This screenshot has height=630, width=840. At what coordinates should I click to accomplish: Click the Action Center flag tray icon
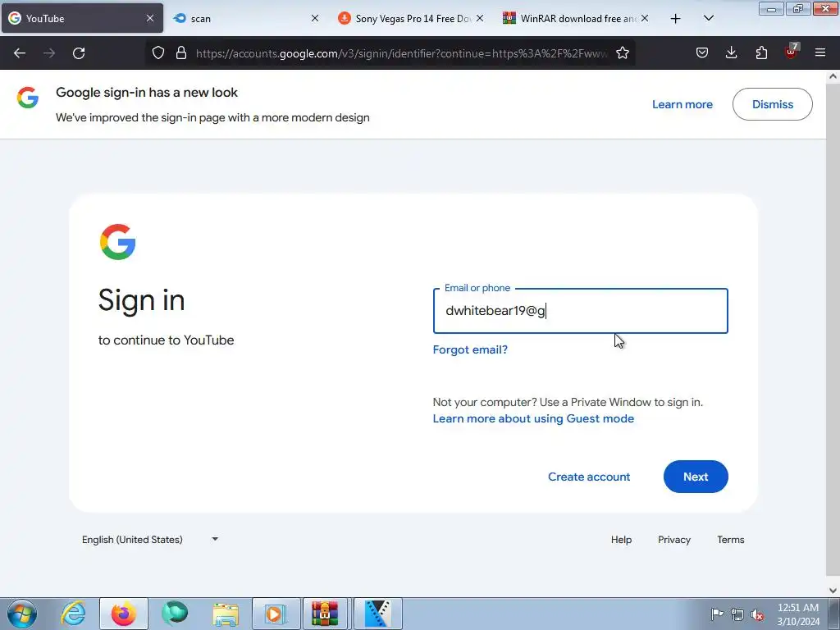(x=717, y=614)
